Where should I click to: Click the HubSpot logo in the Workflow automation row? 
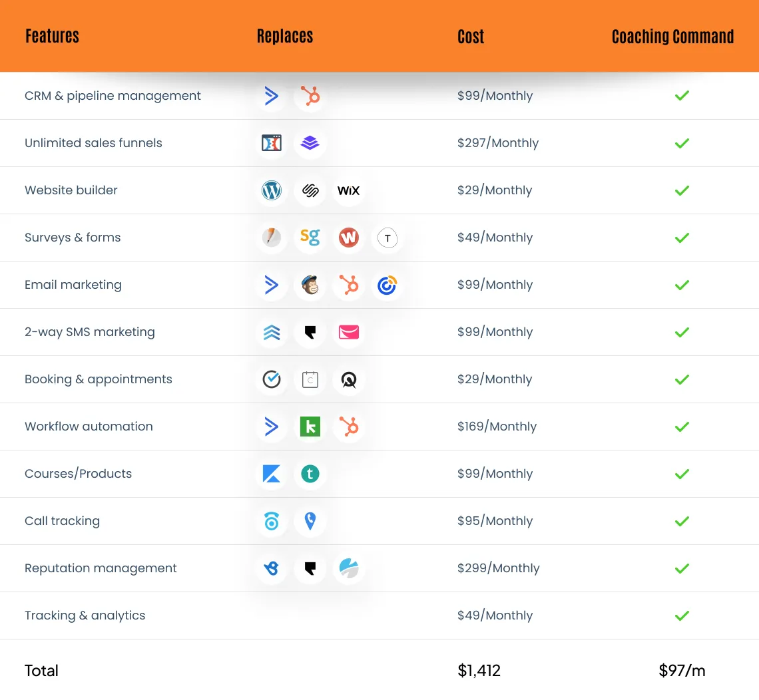click(x=348, y=427)
